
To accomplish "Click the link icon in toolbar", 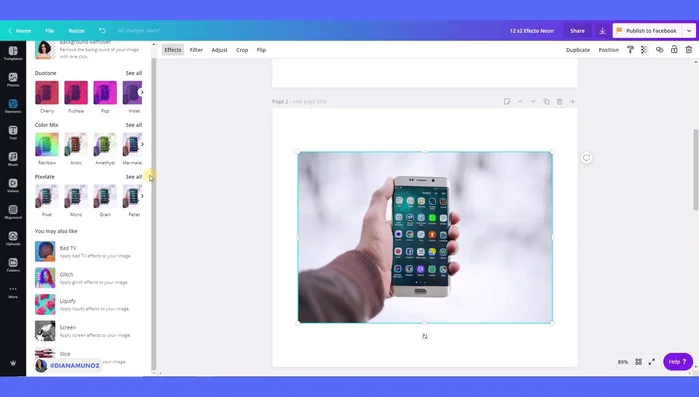I will tap(659, 50).
